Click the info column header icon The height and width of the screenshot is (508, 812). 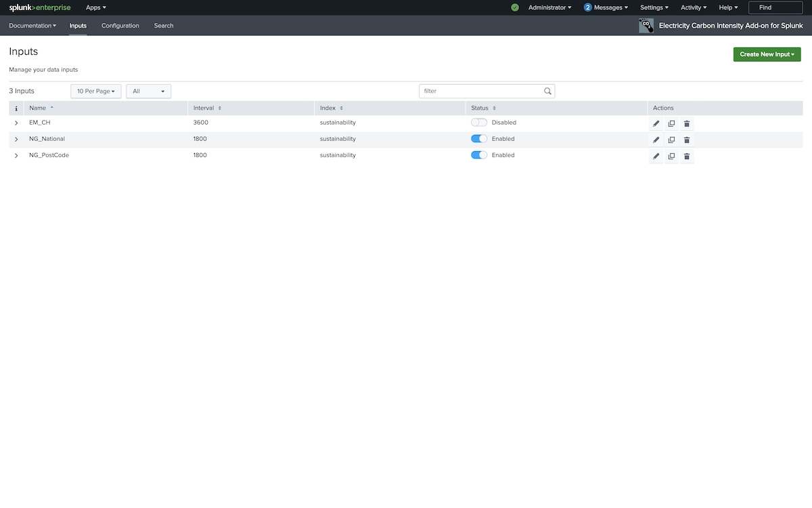(16, 108)
